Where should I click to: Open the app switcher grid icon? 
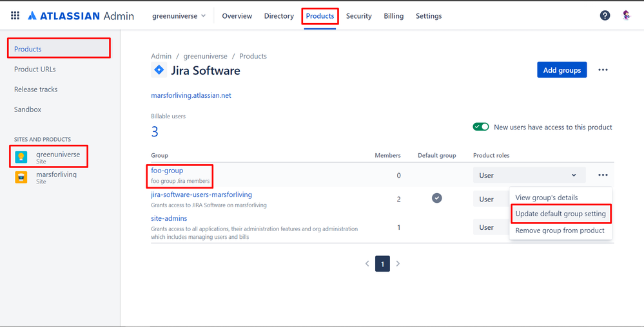[x=15, y=15]
